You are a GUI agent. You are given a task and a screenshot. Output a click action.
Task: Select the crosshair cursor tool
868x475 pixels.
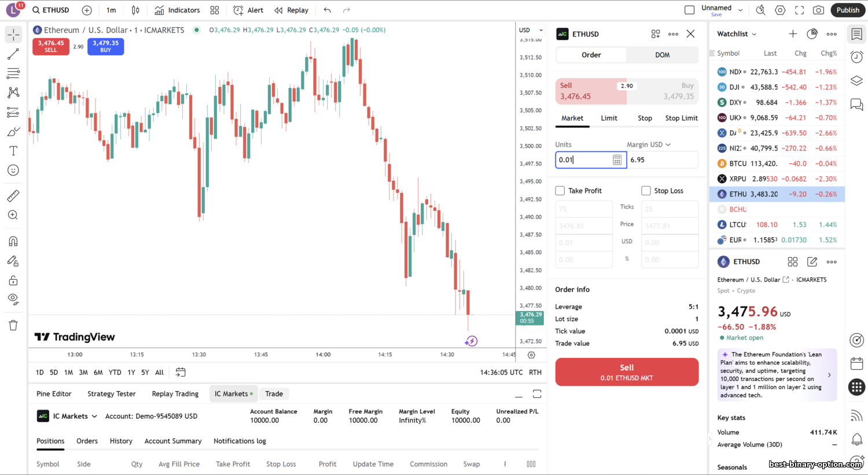(13, 35)
